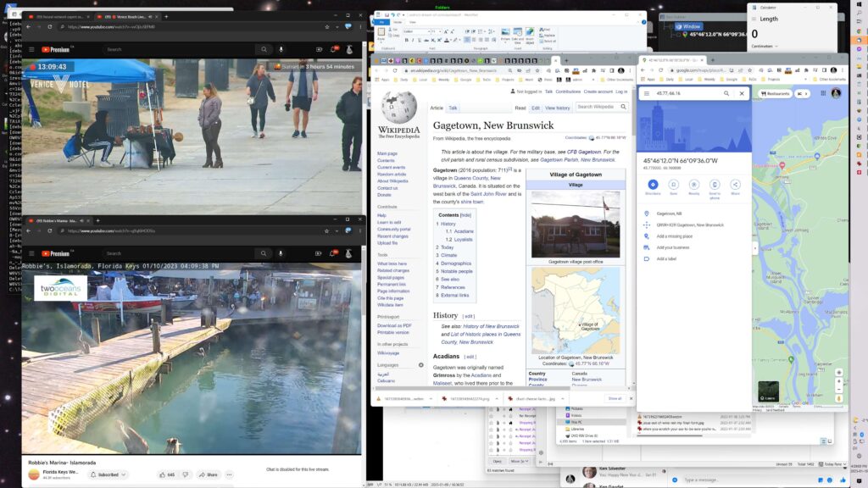The width and height of the screenshot is (868, 488).
Task: Click the Save place icon in Google Maps
Action: [674, 184]
